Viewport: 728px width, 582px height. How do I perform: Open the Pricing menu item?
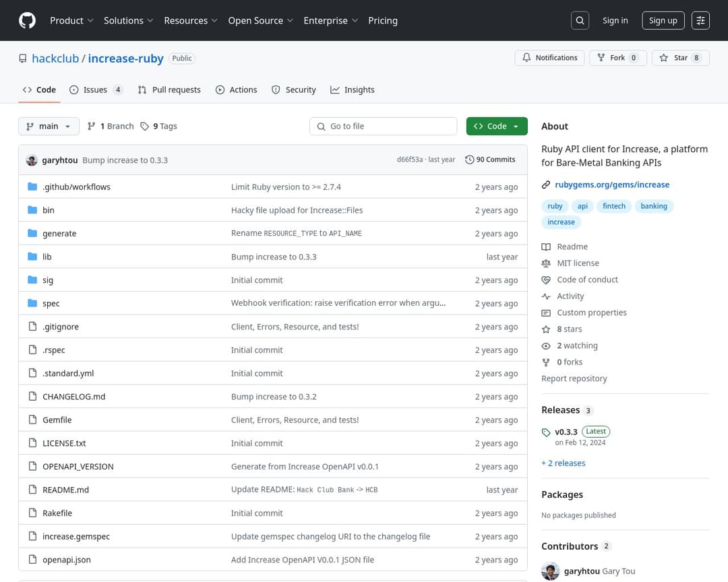383,20
